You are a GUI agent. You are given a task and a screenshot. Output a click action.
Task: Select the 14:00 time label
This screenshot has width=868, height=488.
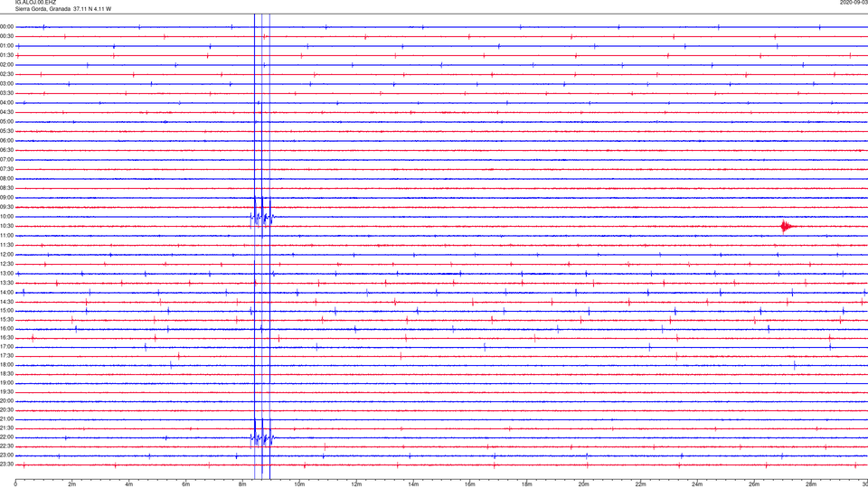coord(7,292)
